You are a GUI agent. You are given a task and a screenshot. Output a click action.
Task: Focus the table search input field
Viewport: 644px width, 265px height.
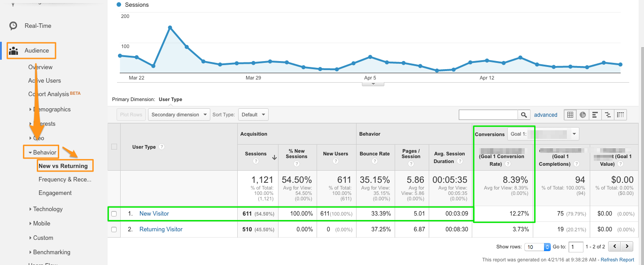click(x=488, y=115)
